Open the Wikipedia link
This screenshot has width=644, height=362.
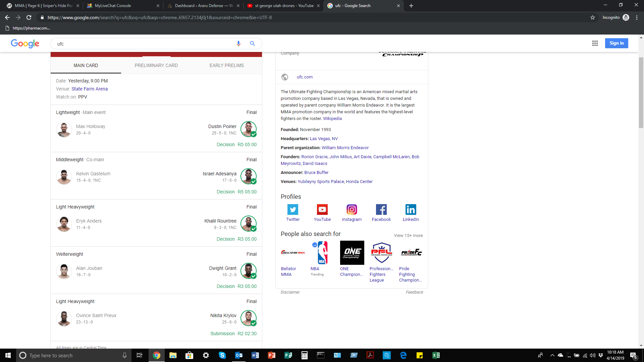pyautogui.click(x=332, y=119)
